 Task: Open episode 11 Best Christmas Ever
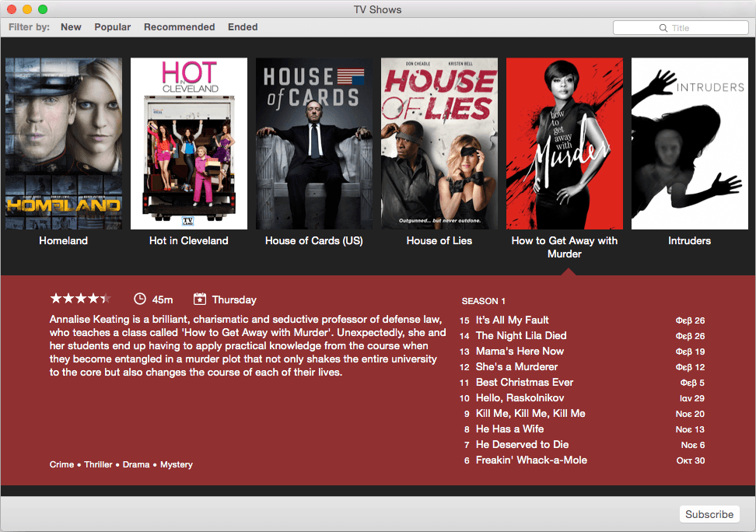[582, 383]
